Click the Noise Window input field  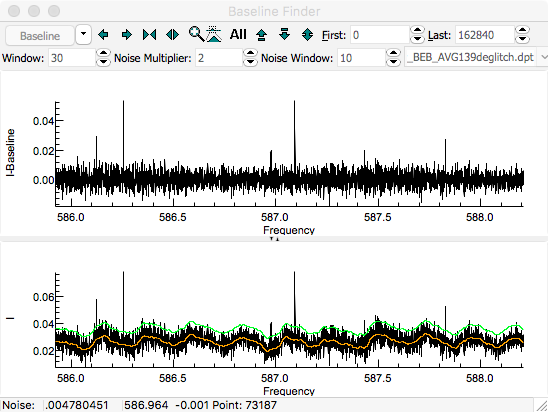click(362, 58)
